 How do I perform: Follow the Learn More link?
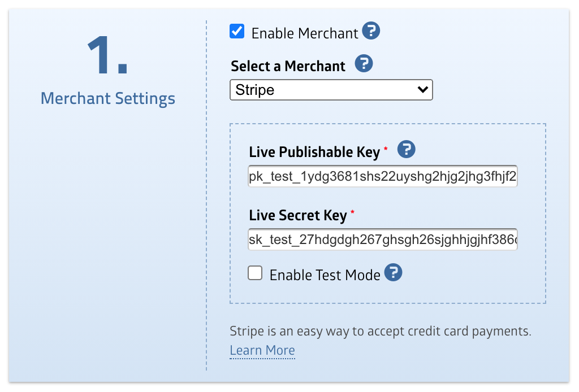pyautogui.click(x=262, y=350)
